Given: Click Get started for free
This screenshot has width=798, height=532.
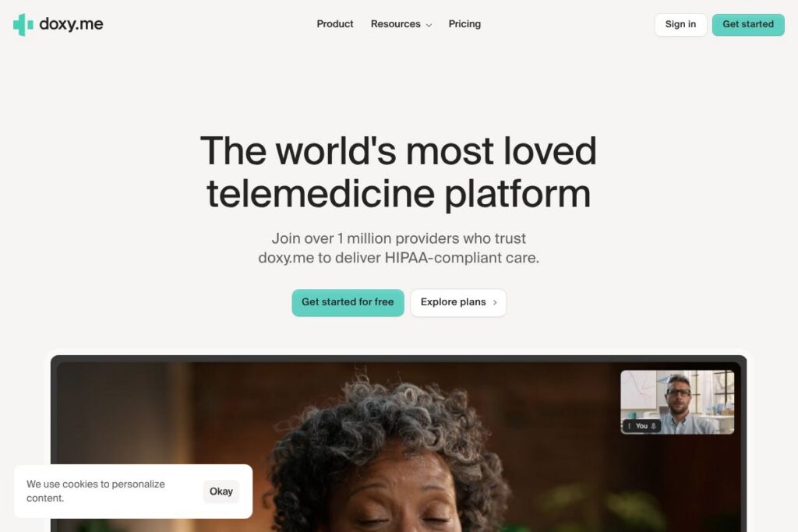Looking at the screenshot, I should tap(348, 303).
